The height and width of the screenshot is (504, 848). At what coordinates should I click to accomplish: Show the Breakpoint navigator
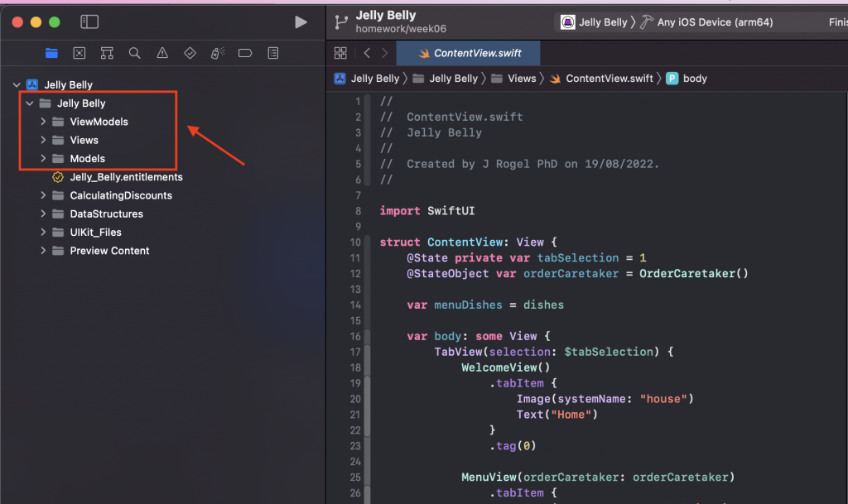[245, 53]
